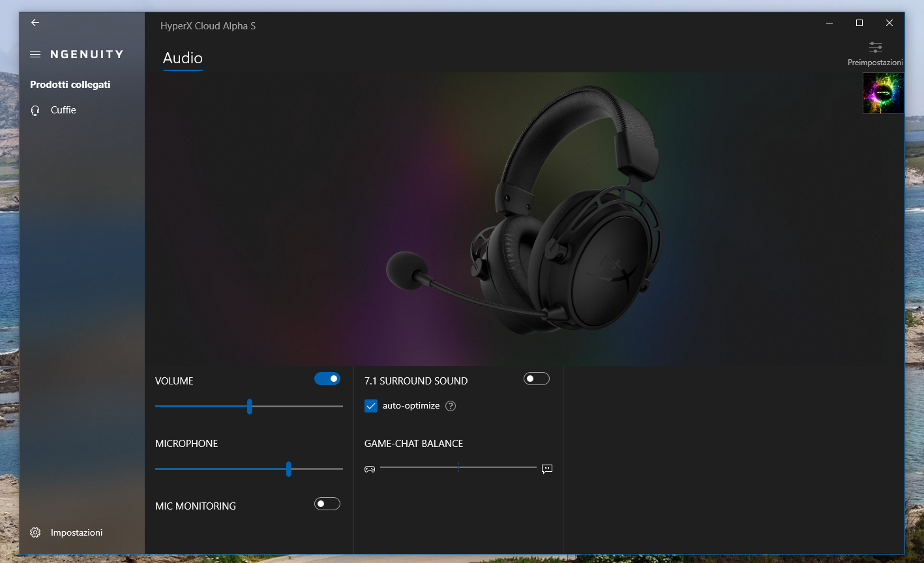The width and height of the screenshot is (924, 563).
Task: Close the NGENUITY window
Action: tap(889, 23)
